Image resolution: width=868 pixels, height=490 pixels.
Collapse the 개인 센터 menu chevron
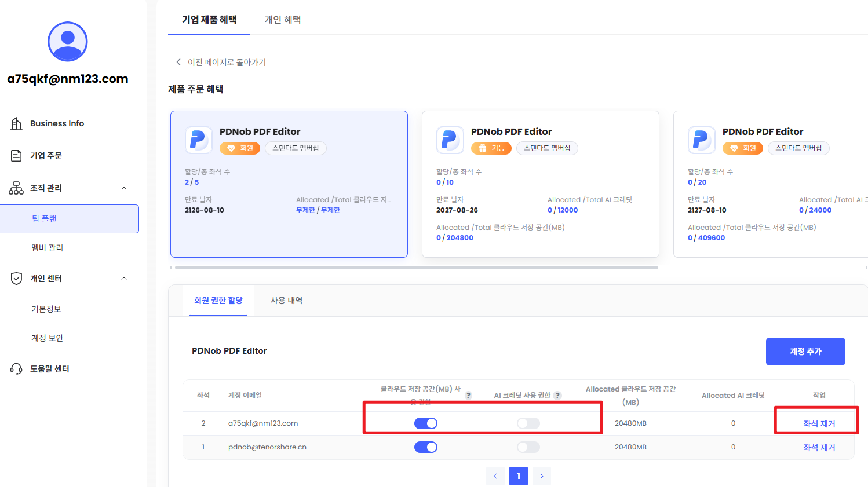(x=124, y=278)
